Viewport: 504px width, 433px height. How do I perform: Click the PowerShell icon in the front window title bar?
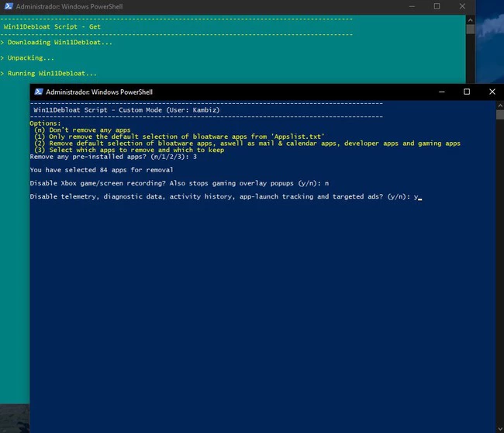click(38, 92)
